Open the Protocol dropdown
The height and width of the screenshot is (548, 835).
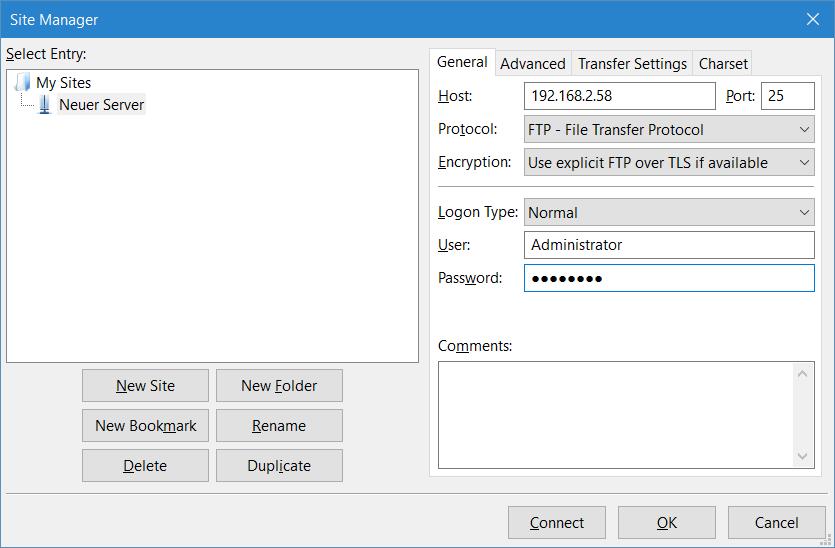[x=669, y=129]
